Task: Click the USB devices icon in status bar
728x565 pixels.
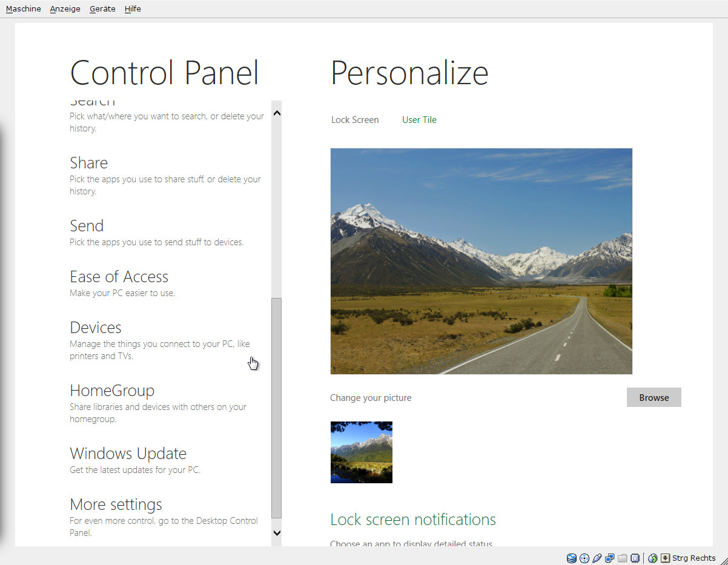Action: pyautogui.click(x=597, y=558)
